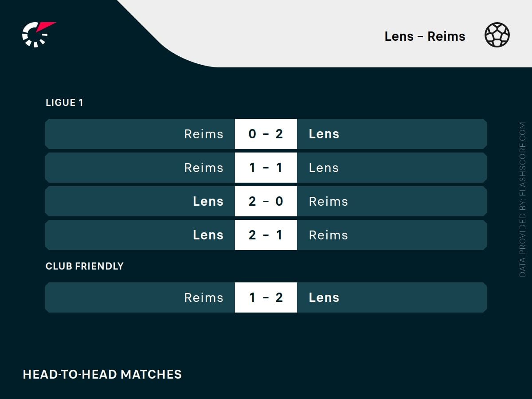
Task: Select the "Lens – Reims" match title
Action: point(425,36)
